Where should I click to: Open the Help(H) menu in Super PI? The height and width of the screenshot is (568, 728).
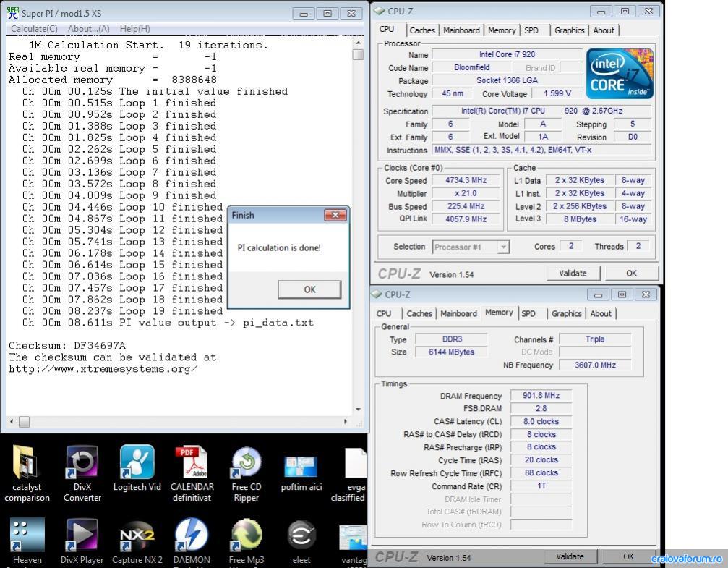point(134,29)
